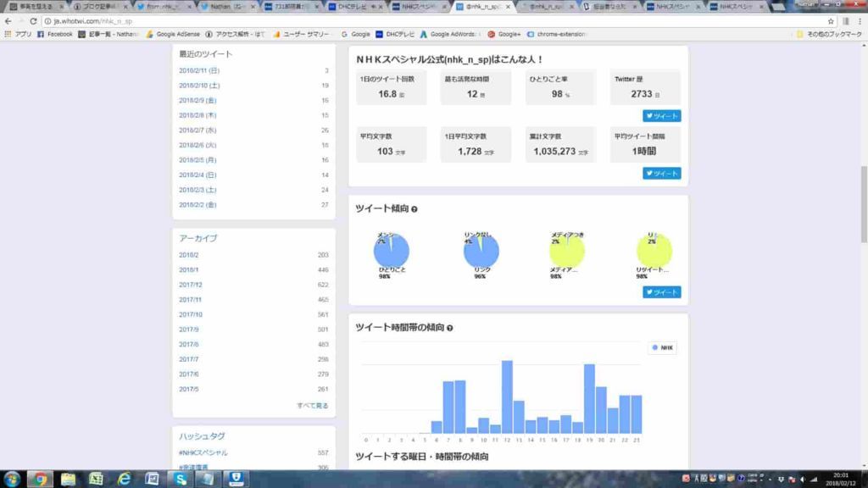Click the browser back arrow
The image size is (868, 488).
pyautogui.click(x=8, y=21)
